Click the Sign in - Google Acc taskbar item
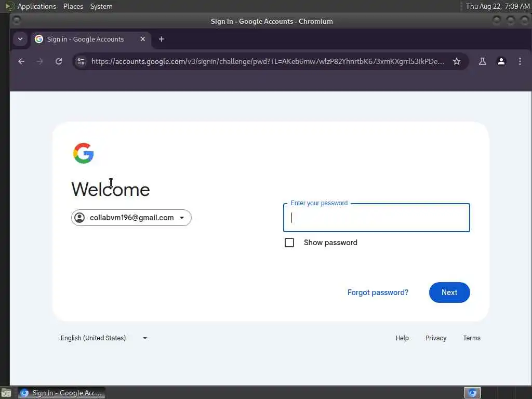 pos(61,393)
